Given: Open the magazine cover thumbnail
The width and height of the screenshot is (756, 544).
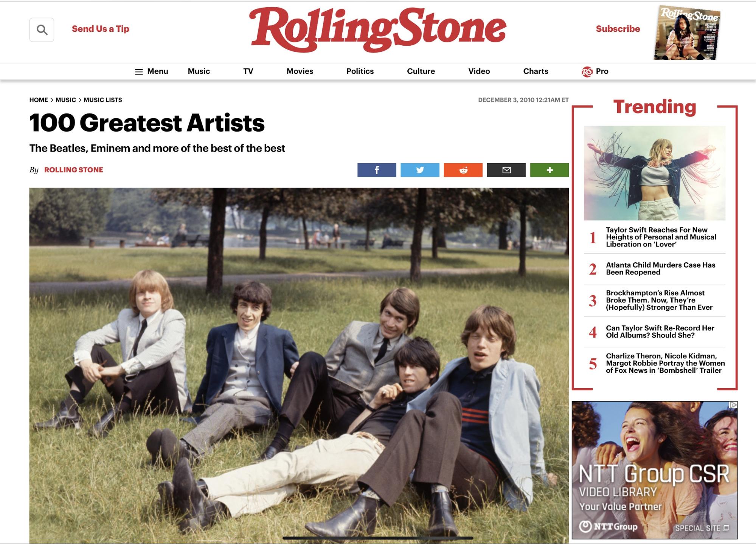Looking at the screenshot, I should [x=687, y=33].
